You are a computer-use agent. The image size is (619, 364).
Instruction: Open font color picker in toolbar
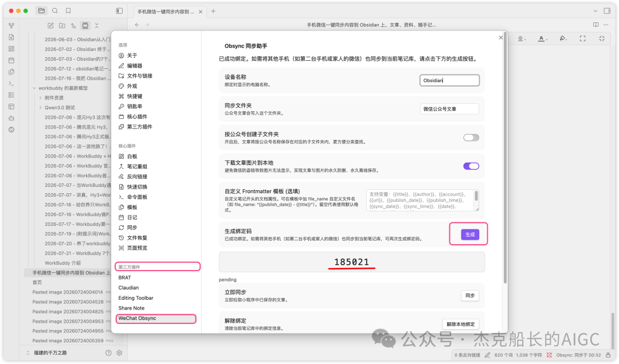542,38
